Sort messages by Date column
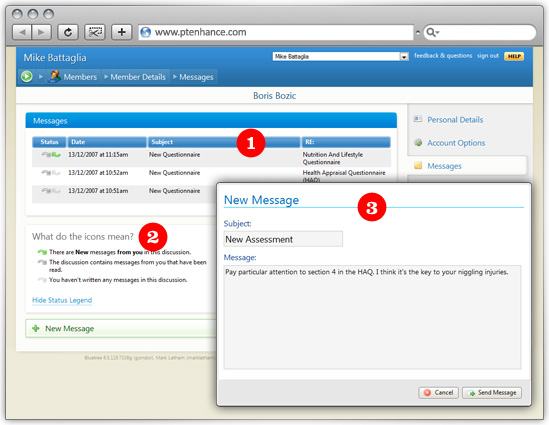Image resolution: width=549 pixels, height=425 pixels. 107,142
